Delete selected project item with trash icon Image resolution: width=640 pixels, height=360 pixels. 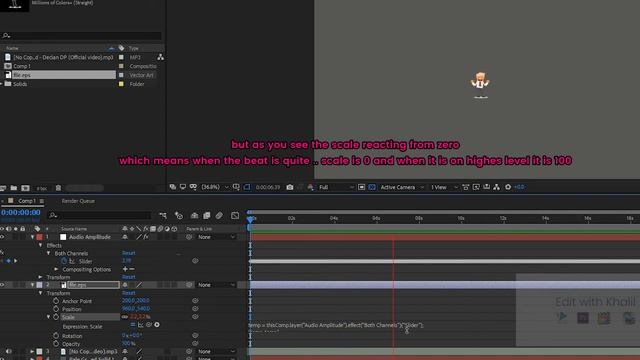tap(58, 188)
